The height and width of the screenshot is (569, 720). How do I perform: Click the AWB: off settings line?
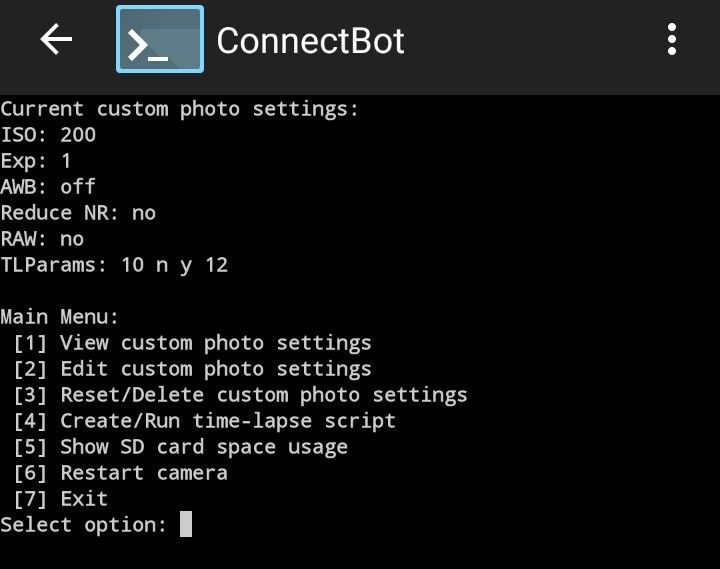point(49,187)
